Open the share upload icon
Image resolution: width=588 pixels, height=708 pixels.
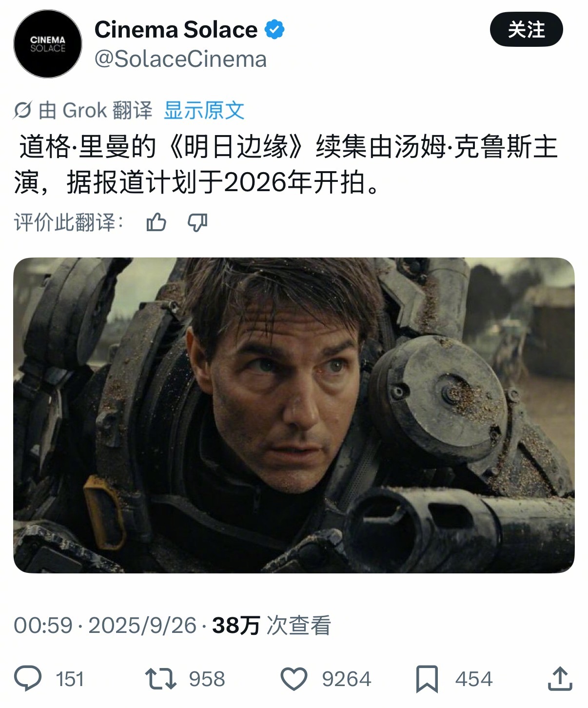point(560,679)
